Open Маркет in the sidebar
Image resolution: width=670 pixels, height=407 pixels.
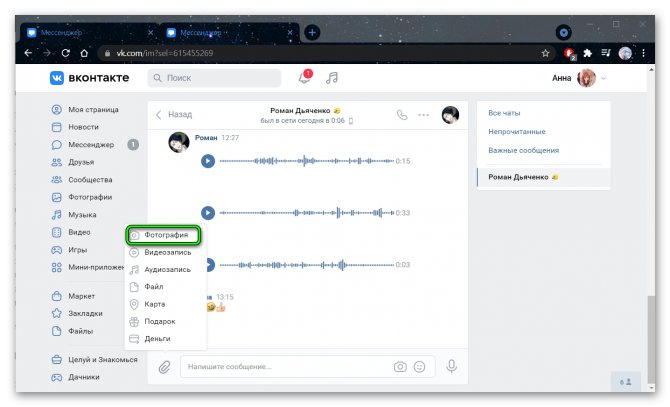[73, 296]
